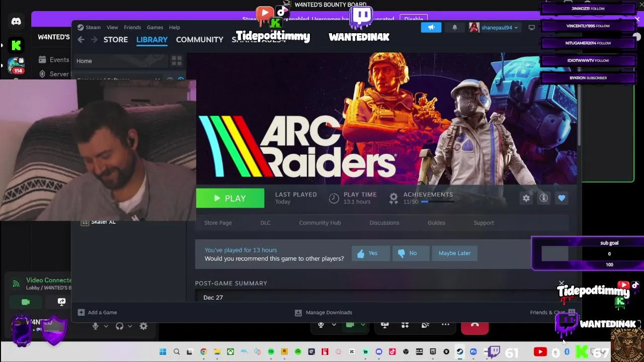644x362 pixels.
Task: Click the Achievements trophy gear icon
Action: [x=393, y=198]
